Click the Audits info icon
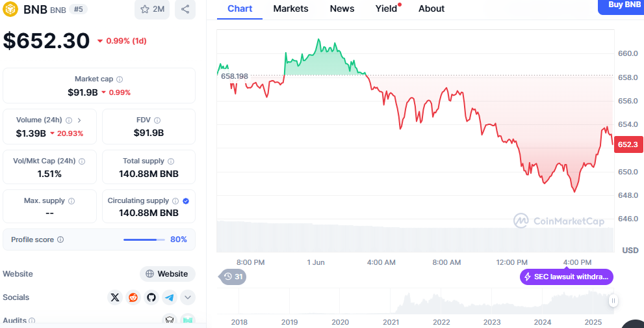644x328 pixels. pos(32,320)
